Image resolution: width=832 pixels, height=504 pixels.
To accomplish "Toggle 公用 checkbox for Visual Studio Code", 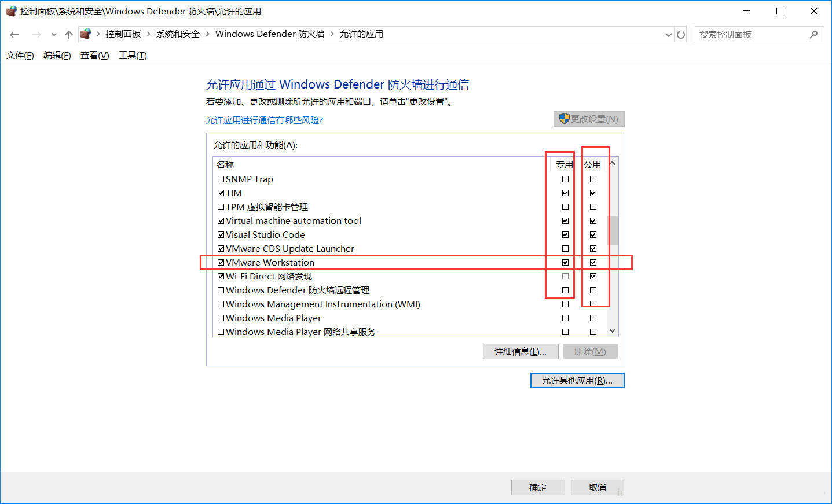I will pyautogui.click(x=593, y=235).
